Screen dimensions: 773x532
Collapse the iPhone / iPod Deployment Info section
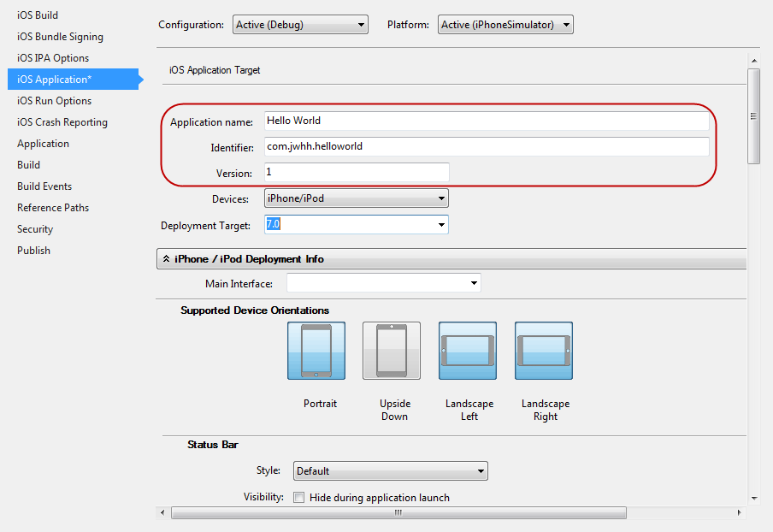(x=167, y=259)
